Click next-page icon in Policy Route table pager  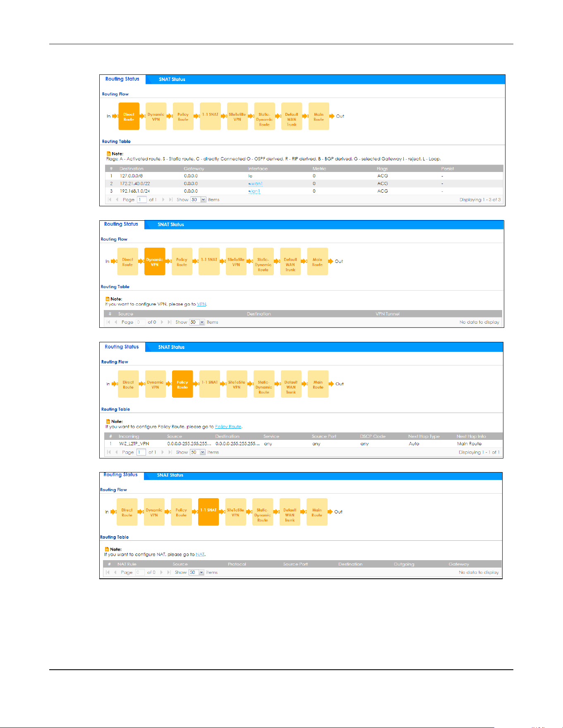point(163,452)
